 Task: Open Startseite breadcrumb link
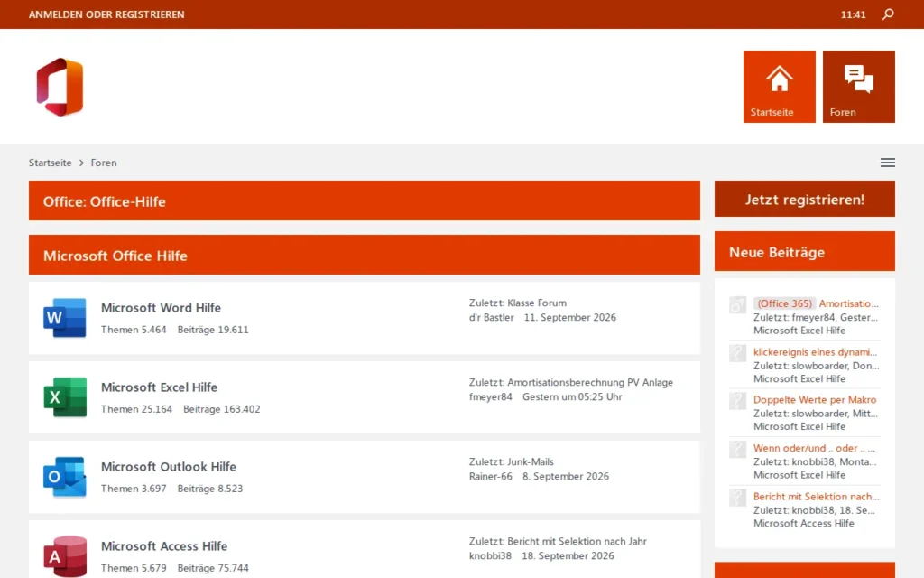[x=51, y=163]
